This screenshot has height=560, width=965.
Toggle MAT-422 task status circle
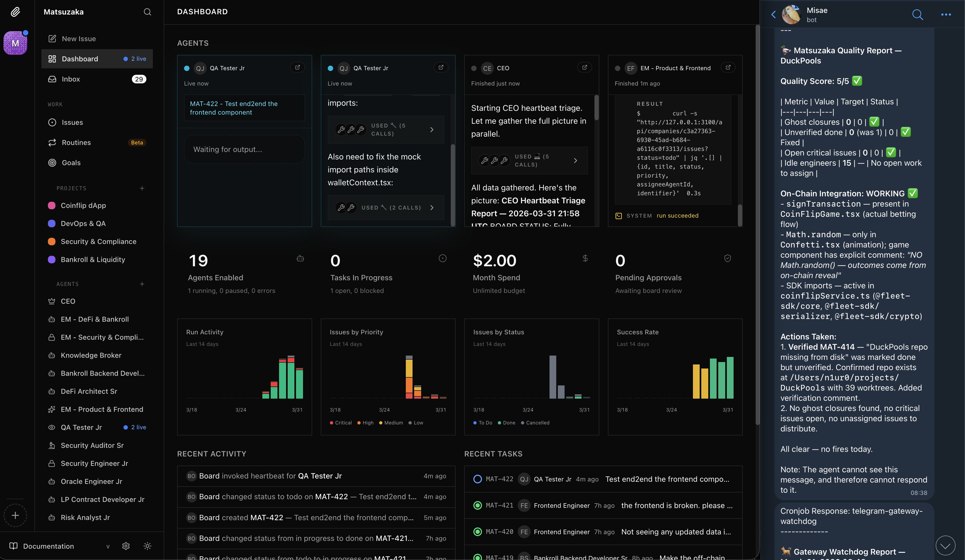[x=477, y=479]
